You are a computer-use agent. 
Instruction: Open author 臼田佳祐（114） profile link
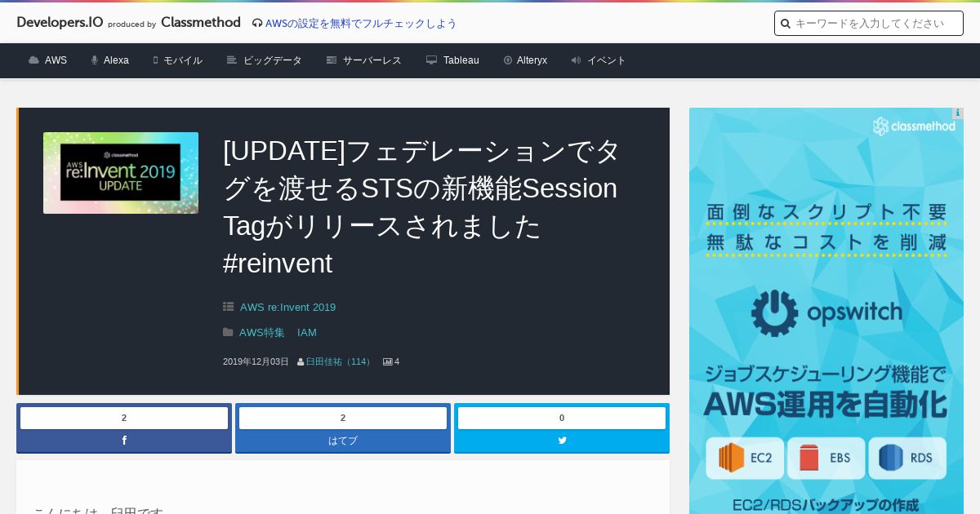click(x=340, y=361)
